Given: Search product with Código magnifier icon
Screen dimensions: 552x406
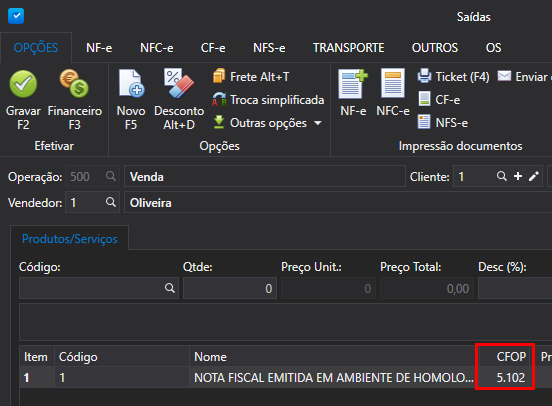Looking at the screenshot, I should pyautogui.click(x=170, y=288).
